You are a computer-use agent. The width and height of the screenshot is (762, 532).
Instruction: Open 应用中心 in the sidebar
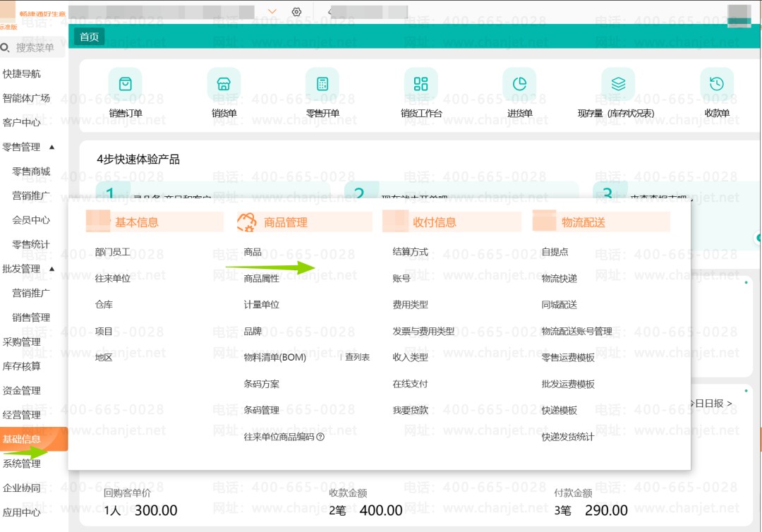point(21,512)
